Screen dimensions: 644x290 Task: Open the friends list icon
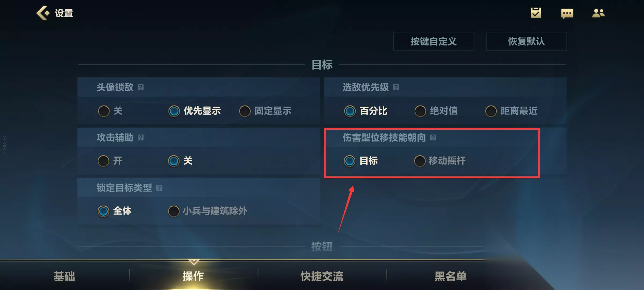(x=598, y=13)
